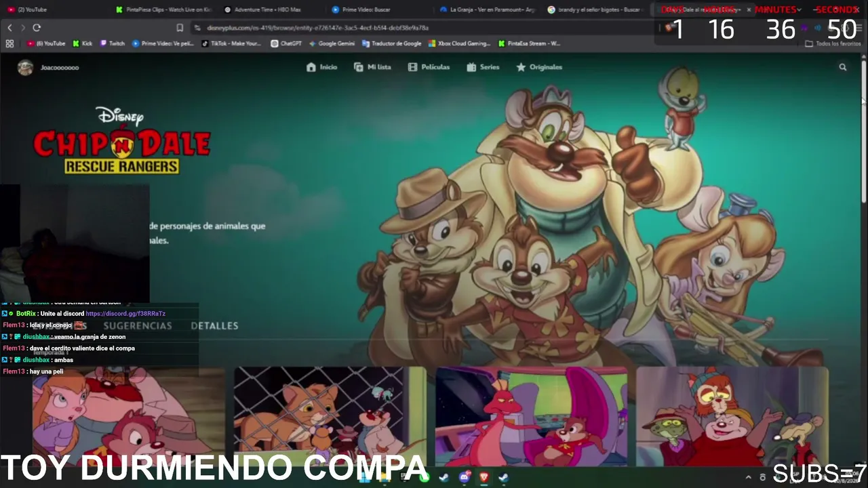Open the PintaEsa Stream bookmark
The image size is (868, 488).
tap(529, 43)
